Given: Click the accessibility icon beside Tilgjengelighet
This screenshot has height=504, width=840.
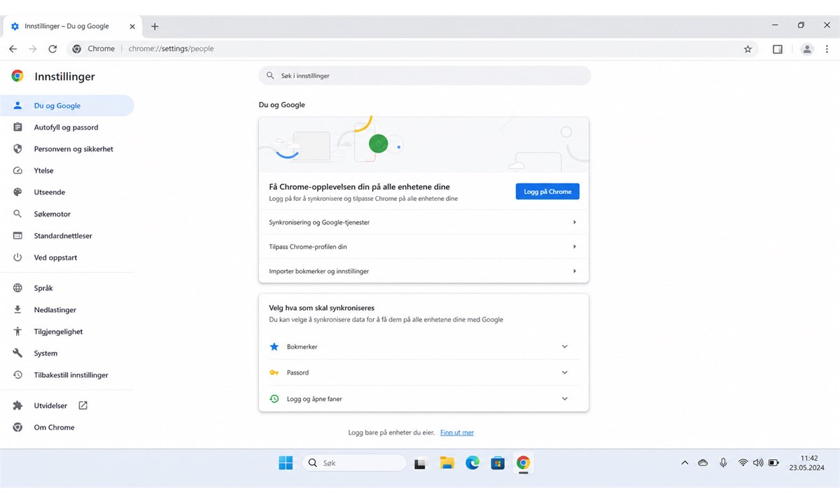Looking at the screenshot, I should pyautogui.click(x=18, y=331).
